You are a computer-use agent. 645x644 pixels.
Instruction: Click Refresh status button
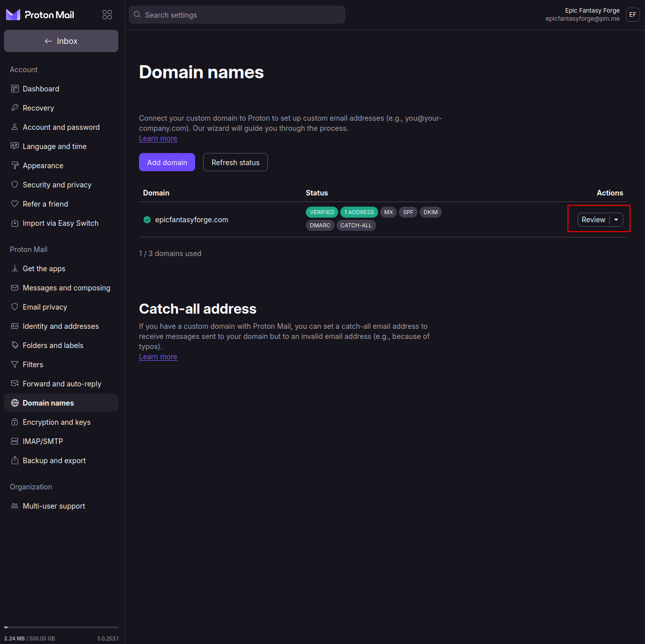coord(236,162)
